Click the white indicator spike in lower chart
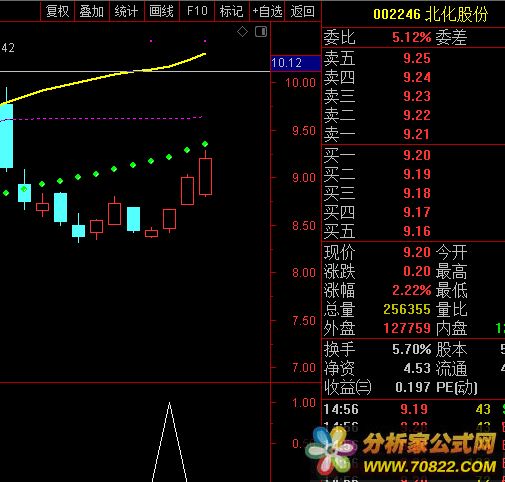Image resolution: width=505 pixels, height=482 pixels. [170, 442]
